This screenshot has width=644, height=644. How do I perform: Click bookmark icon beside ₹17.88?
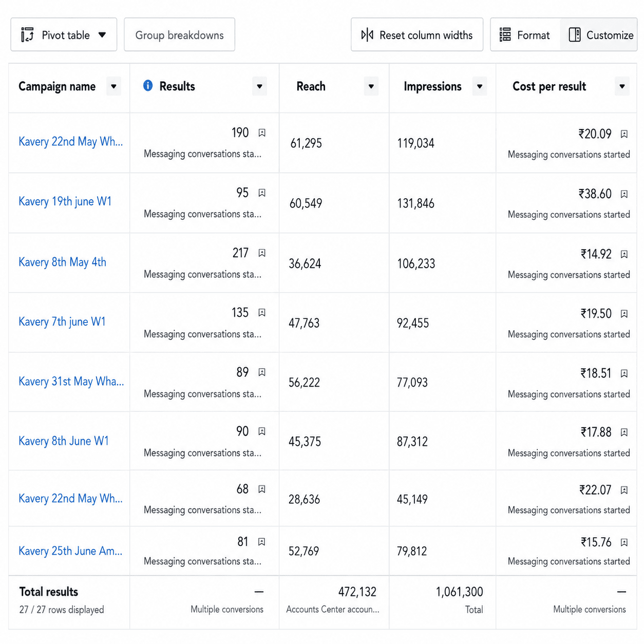(x=624, y=432)
